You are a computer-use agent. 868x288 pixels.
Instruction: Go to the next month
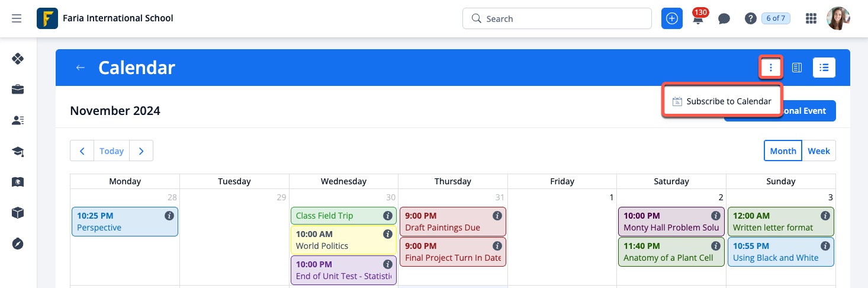pos(141,151)
